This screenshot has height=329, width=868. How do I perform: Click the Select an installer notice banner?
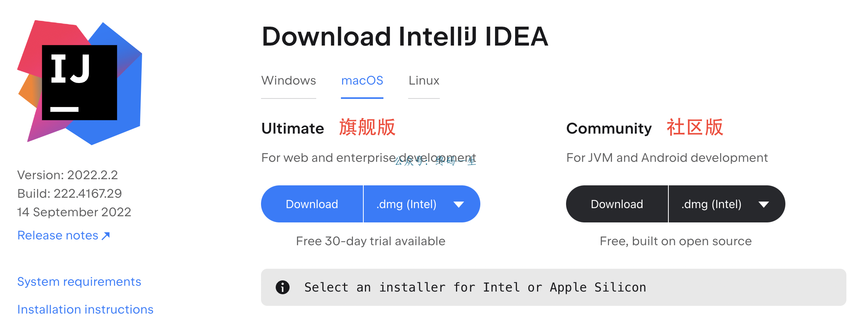click(554, 287)
